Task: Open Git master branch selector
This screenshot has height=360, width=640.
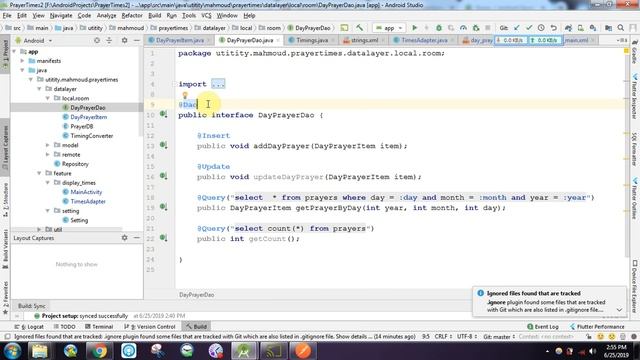Action: click(x=499, y=337)
